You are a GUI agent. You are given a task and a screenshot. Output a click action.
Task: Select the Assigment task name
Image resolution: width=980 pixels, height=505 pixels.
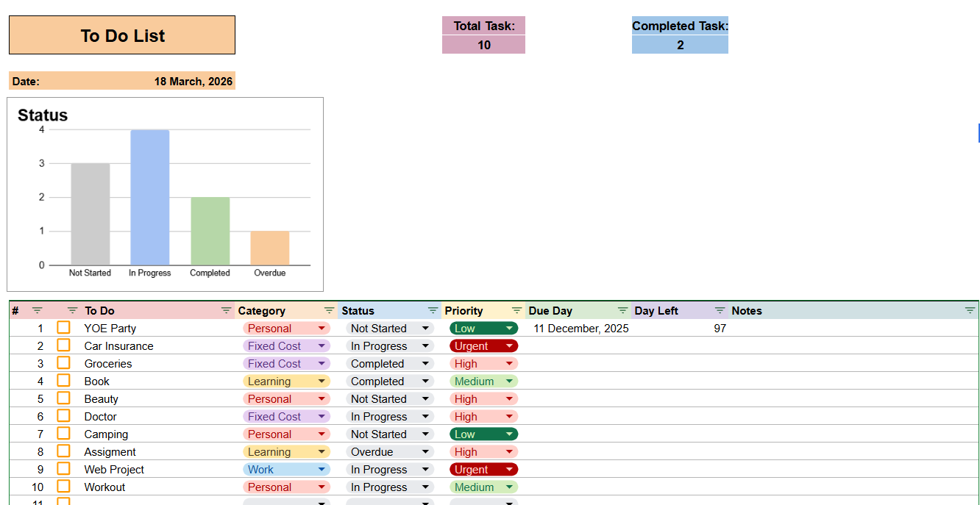pyautogui.click(x=110, y=452)
